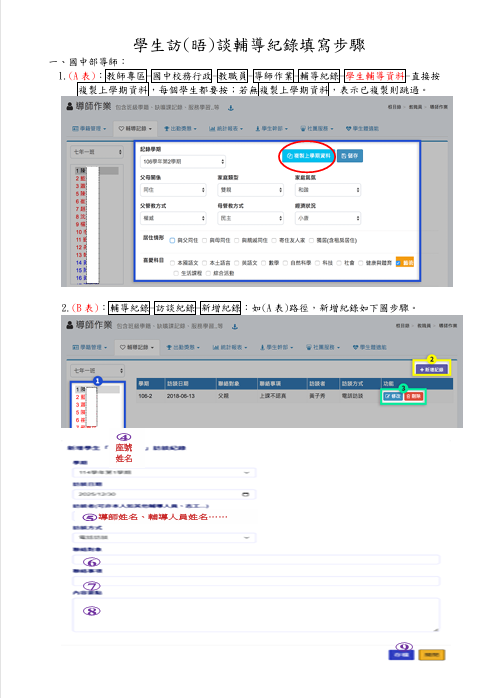The width and height of the screenshot is (495, 698).
Task: Click the 2018-06-13 date cell
Action: [x=181, y=396]
